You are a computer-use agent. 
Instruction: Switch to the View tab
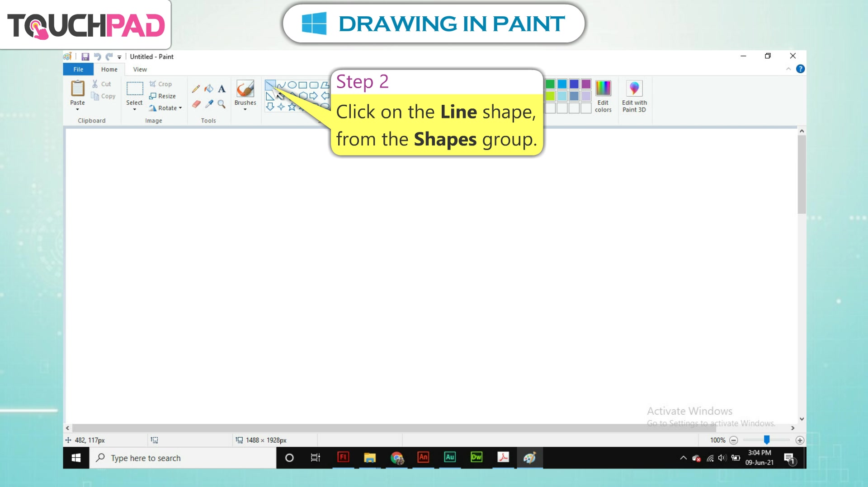(x=140, y=69)
